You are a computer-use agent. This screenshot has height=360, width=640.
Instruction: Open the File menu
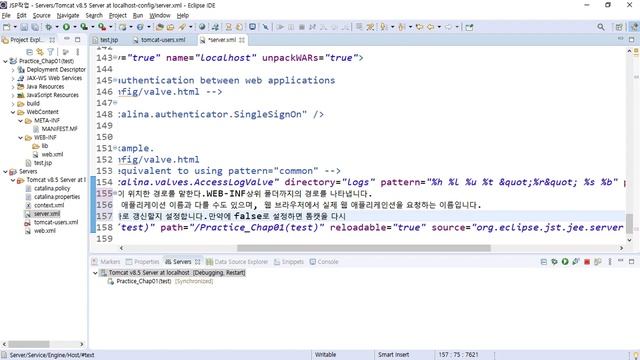6,16
